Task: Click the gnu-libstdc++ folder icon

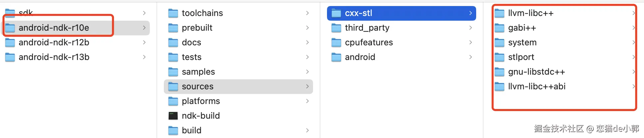Action: (x=499, y=72)
